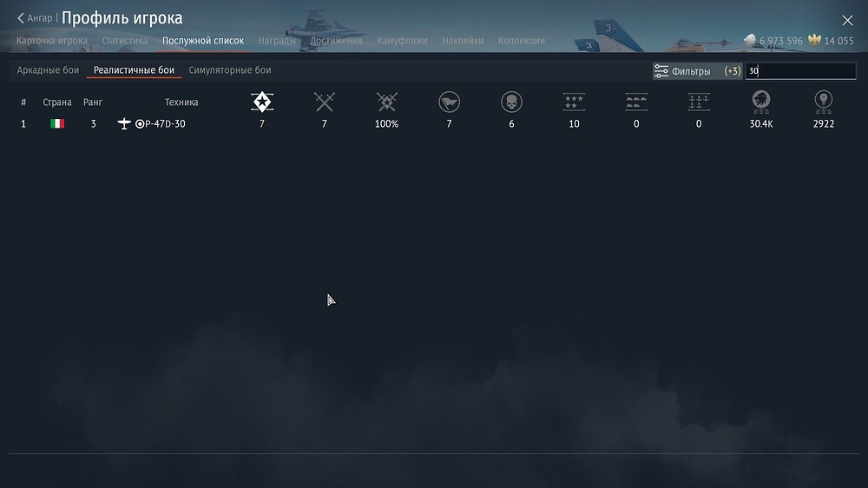Sort by the tank silhouettes column icon
Viewport: 868px width, 488px height.
pos(636,102)
